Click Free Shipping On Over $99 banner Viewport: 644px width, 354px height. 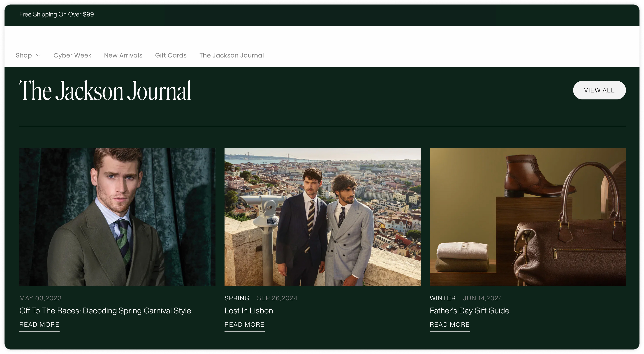[56, 14]
